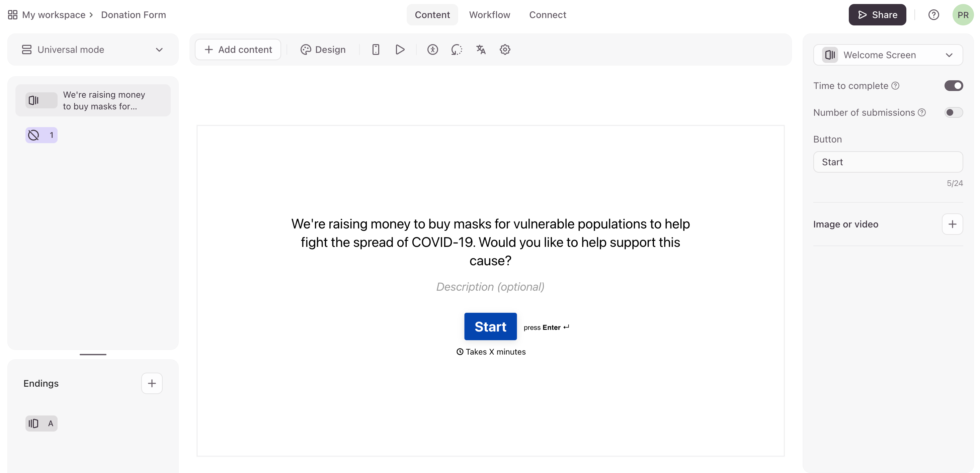The width and height of the screenshot is (980, 473).
Task: Click the Add content button
Action: pos(238,50)
